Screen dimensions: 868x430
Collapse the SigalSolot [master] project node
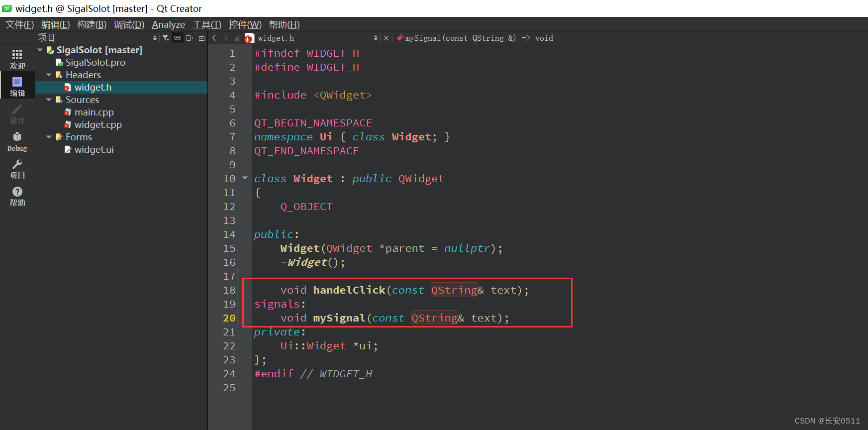(40, 50)
